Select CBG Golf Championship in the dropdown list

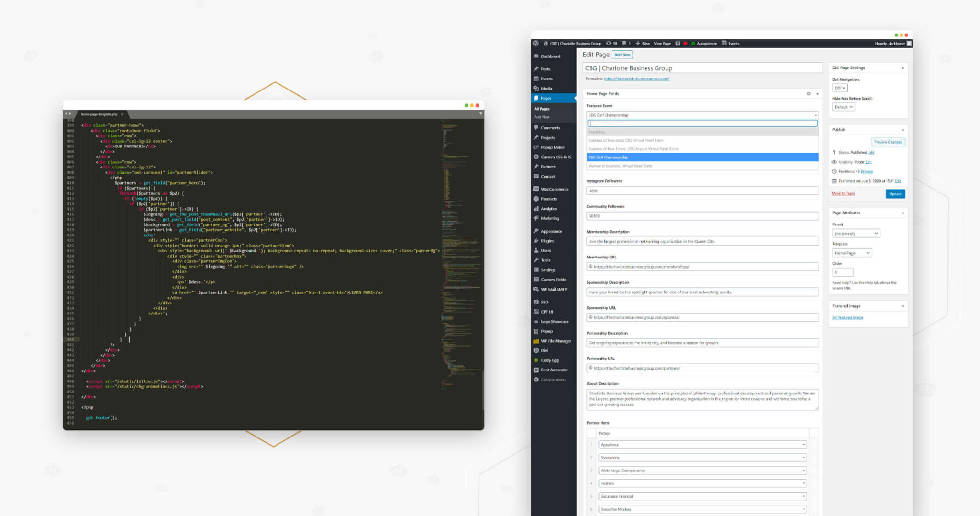[702, 157]
